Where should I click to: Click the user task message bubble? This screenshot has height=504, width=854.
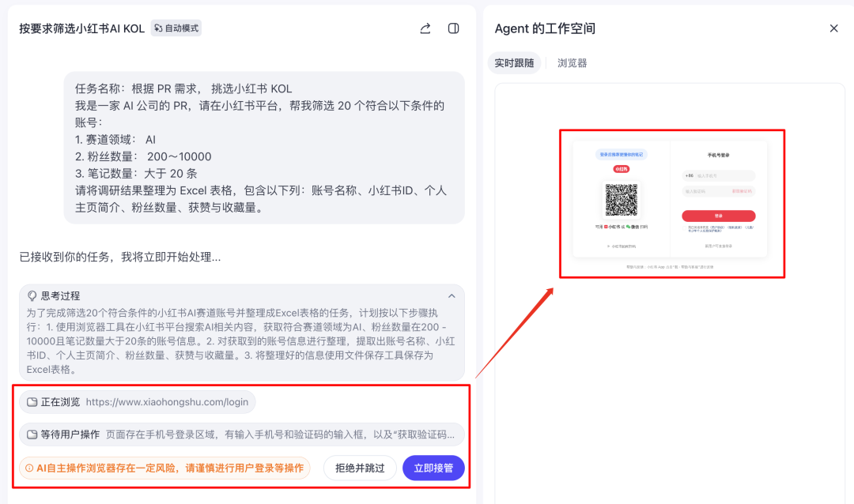pos(264,148)
